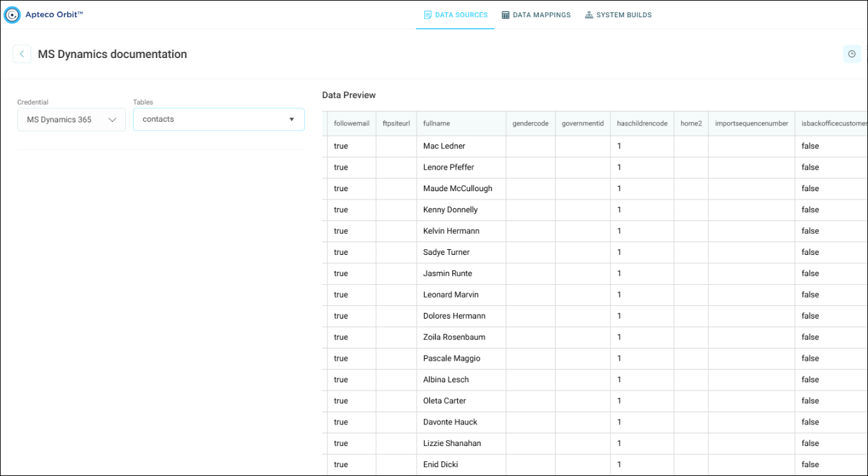Go back using the left chevron button
868x476 pixels.
point(22,54)
